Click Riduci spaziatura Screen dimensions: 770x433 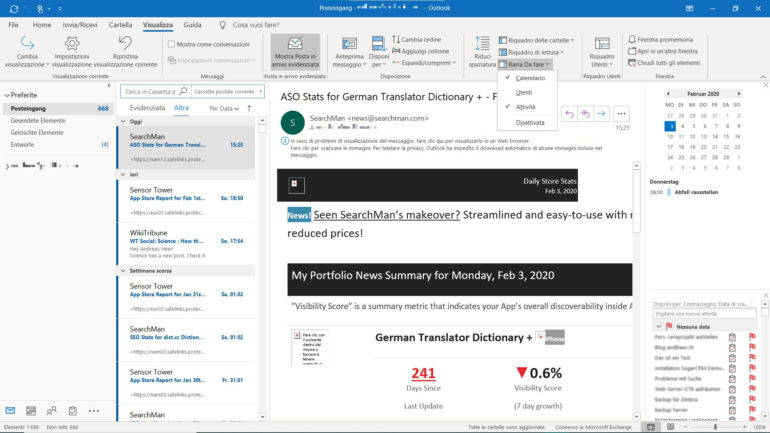[482, 52]
